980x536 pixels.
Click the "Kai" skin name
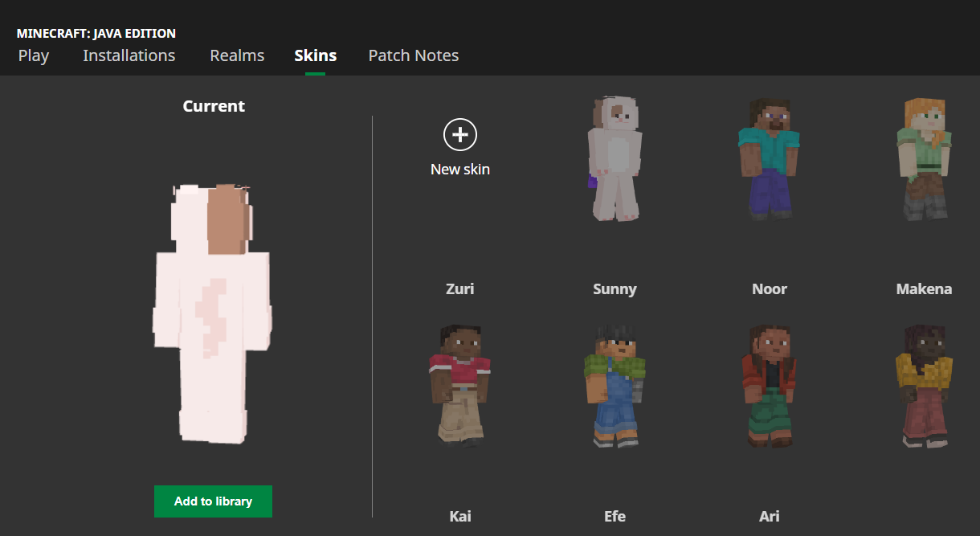(460, 516)
